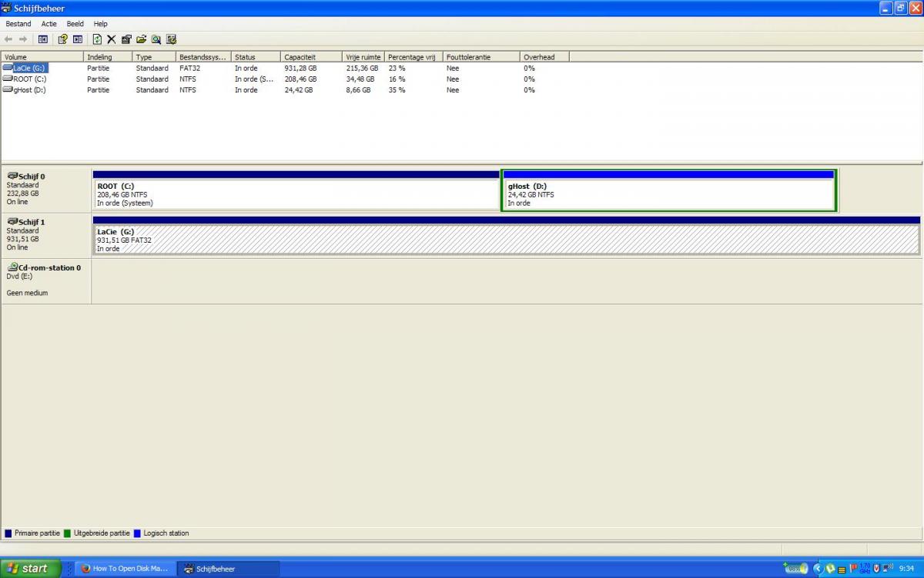This screenshot has height=578, width=924.
Task: Click the 931,28 GB capacity cell
Action: click(x=300, y=68)
